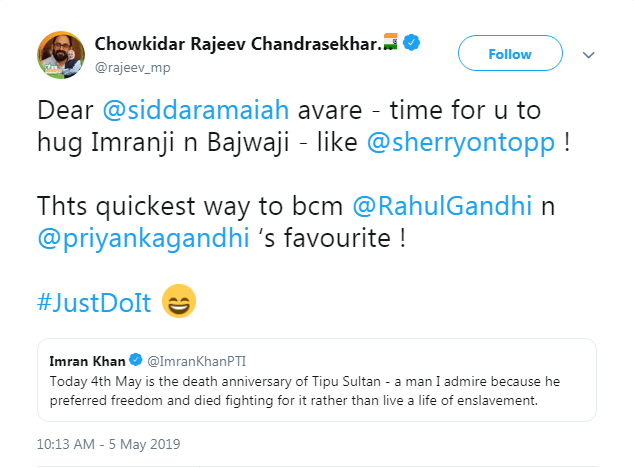The width and height of the screenshot is (634, 468).
Task: Open the #JustDoIt hashtag
Action: pos(94,302)
